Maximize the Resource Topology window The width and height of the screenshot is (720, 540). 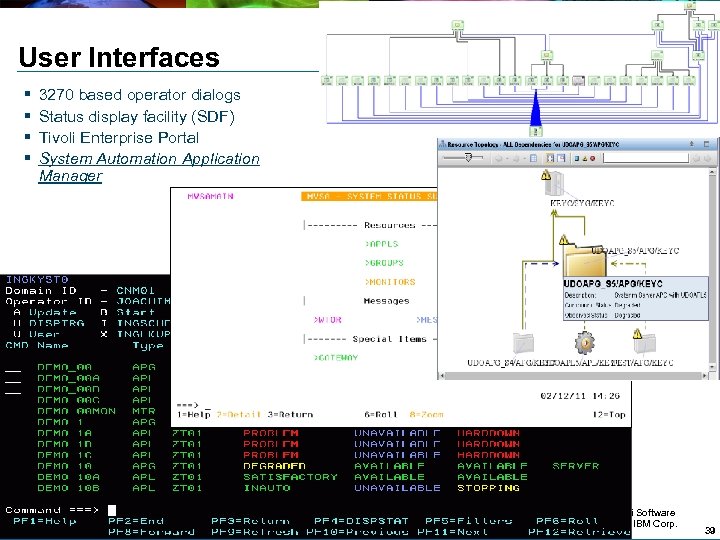[706, 144]
